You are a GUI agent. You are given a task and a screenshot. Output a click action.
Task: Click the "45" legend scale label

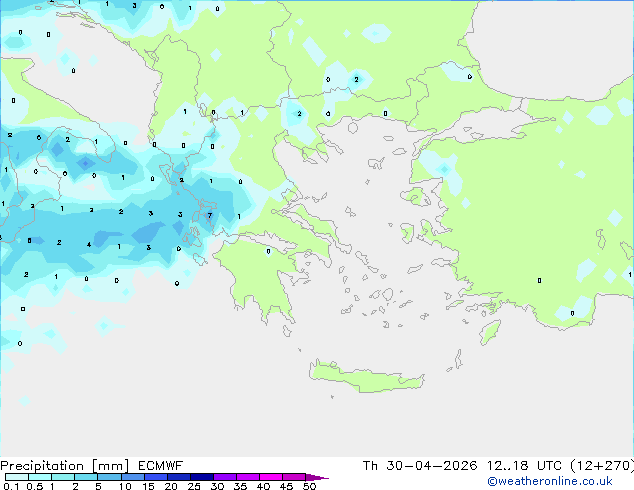286,486
